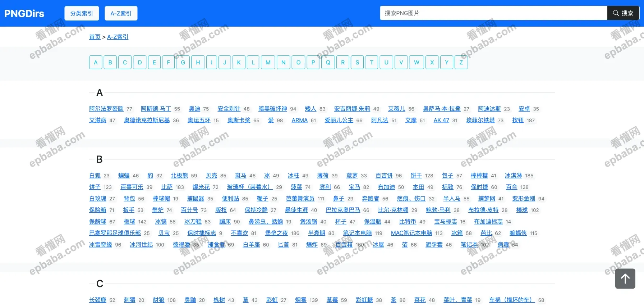Click the A-Z索引 breadcrumb link

(x=118, y=37)
